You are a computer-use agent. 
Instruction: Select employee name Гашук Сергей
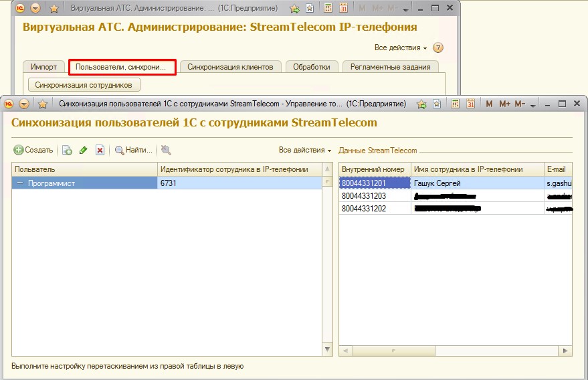click(478, 183)
